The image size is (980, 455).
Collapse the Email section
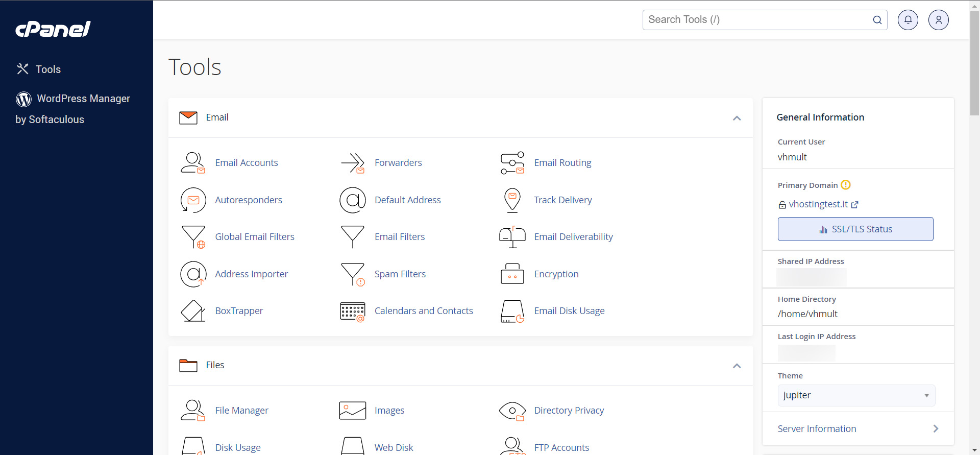click(737, 118)
